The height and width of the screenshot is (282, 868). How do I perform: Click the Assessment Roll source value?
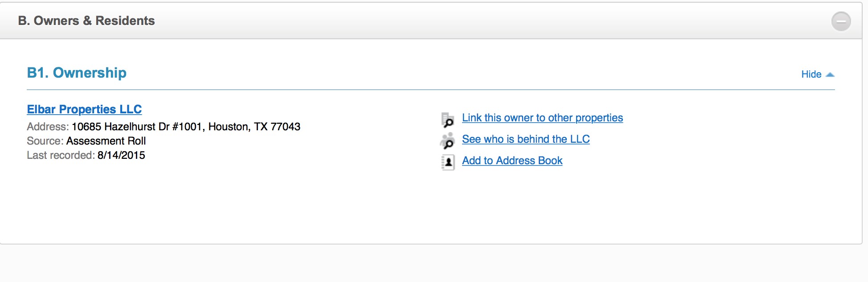pos(106,141)
